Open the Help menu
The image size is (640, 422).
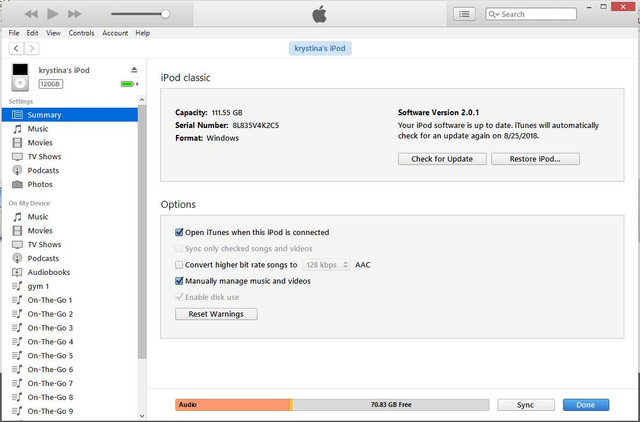coord(142,33)
